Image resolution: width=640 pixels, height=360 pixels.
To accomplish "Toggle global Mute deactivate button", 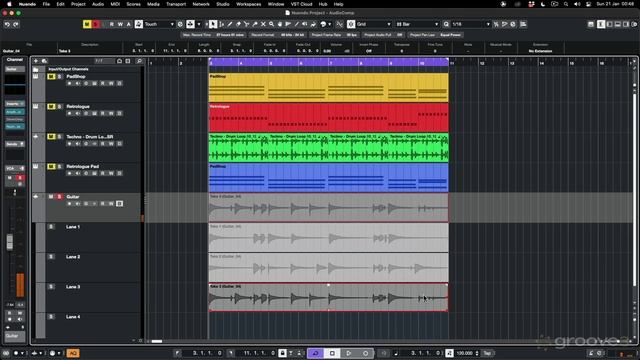I will coord(87,24).
